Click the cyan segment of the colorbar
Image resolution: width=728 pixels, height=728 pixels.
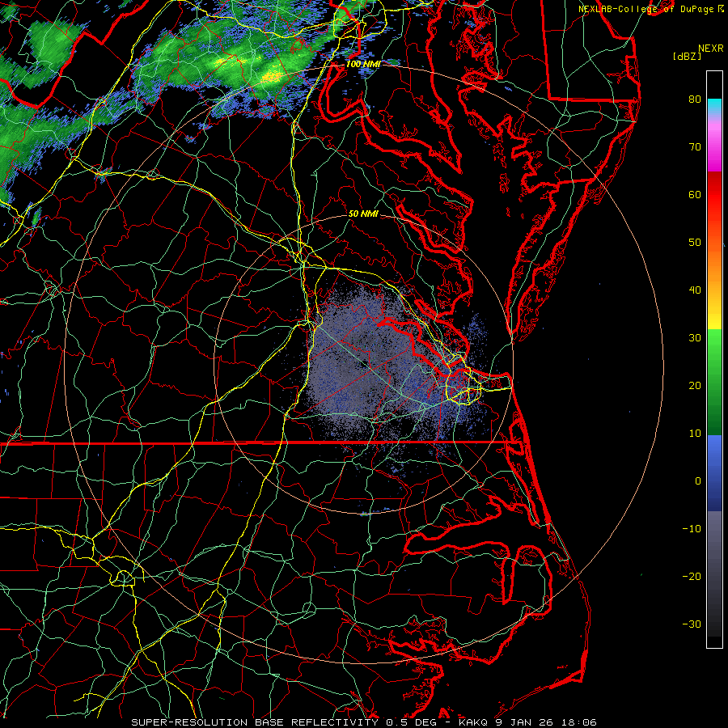coord(714,107)
